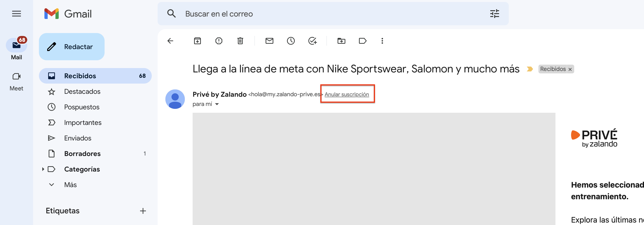Click Anular suscripción link
Screen dimensions: 644x225
(x=347, y=94)
